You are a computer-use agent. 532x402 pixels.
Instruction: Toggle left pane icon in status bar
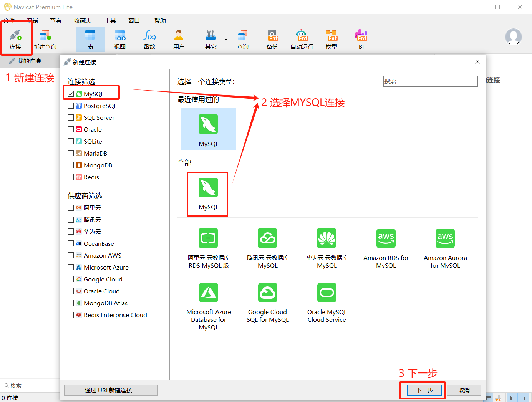[512, 398]
